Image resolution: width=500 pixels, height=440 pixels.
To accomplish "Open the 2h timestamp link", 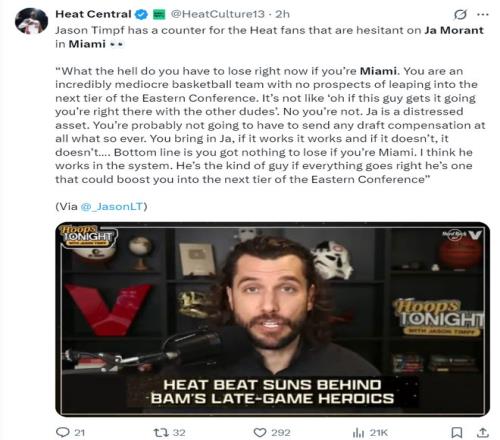I will coord(283,14).
